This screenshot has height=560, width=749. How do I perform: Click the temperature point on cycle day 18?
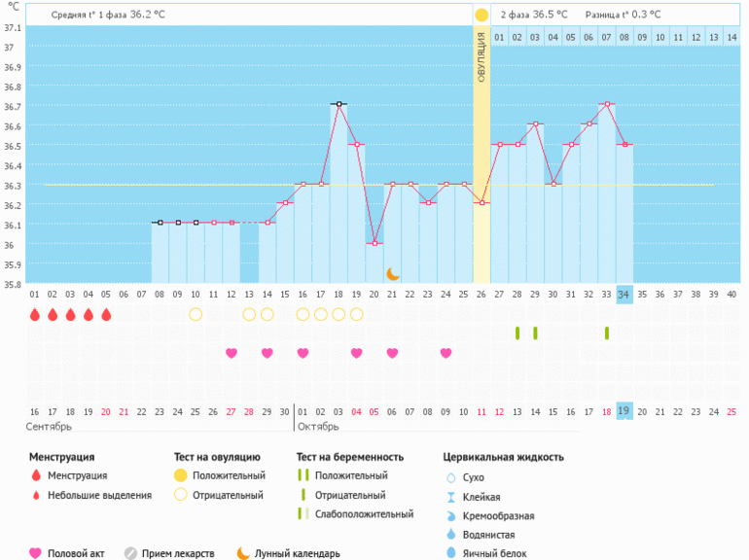339,104
